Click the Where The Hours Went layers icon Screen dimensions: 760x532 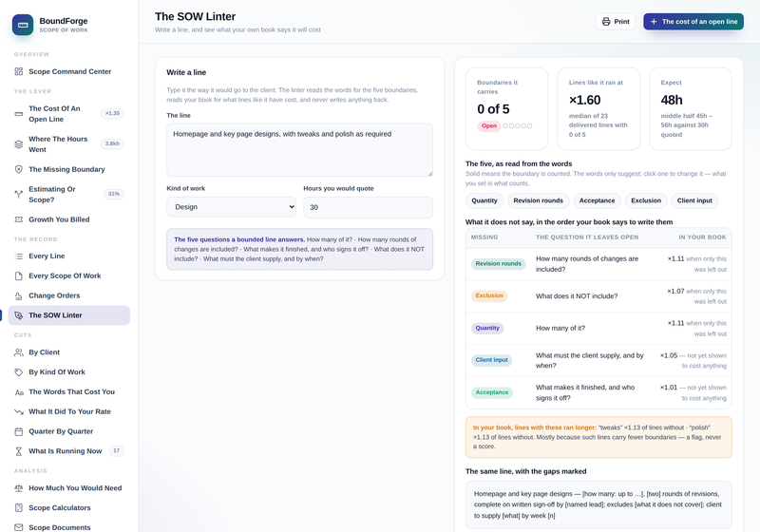[x=18, y=143]
